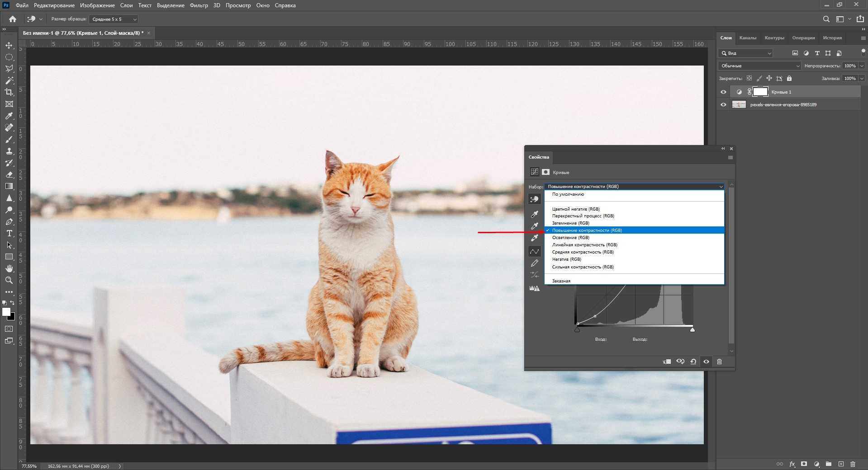Choose the Осветление (RGB) preset
This screenshot has width=868, height=470.
click(x=570, y=238)
